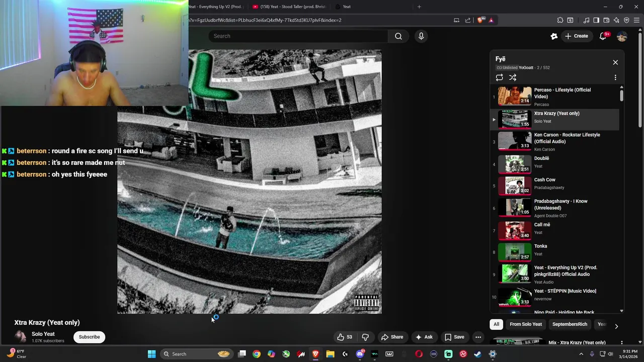Open the music note playlist icon in toolbar
This screenshot has height=362, width=644.
point(586,20)
